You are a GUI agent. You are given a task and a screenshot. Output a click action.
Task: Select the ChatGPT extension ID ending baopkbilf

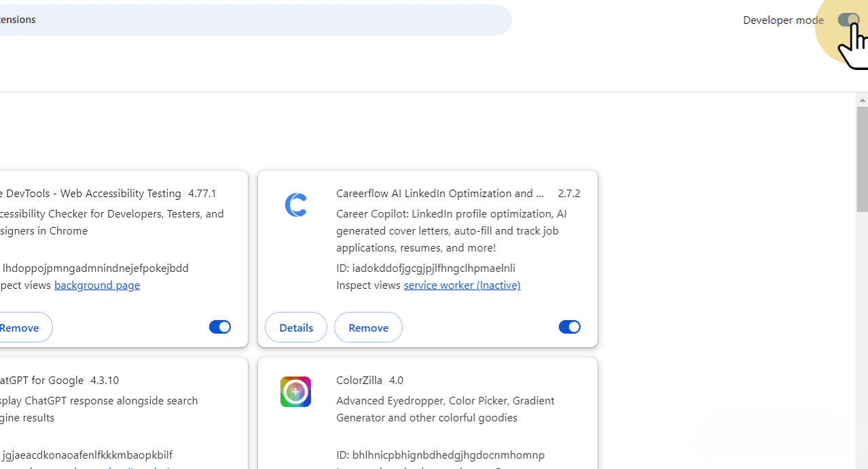click(86, 455)
